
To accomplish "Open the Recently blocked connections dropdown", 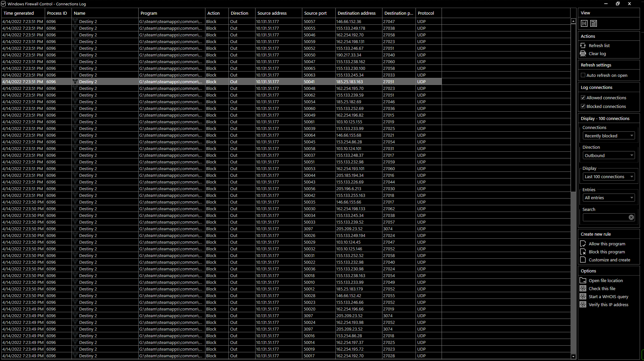I will click(609, 136).
